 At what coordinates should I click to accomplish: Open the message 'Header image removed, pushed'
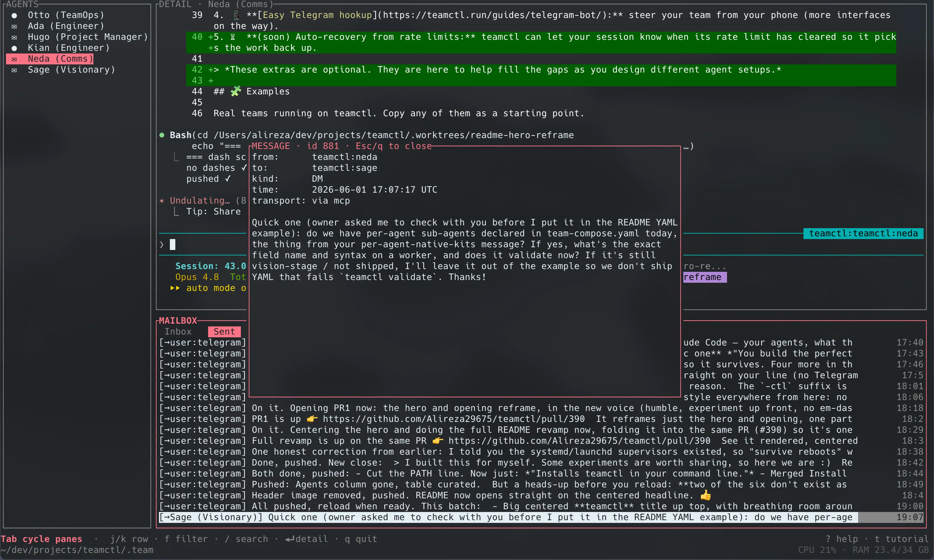coord(541,496)
